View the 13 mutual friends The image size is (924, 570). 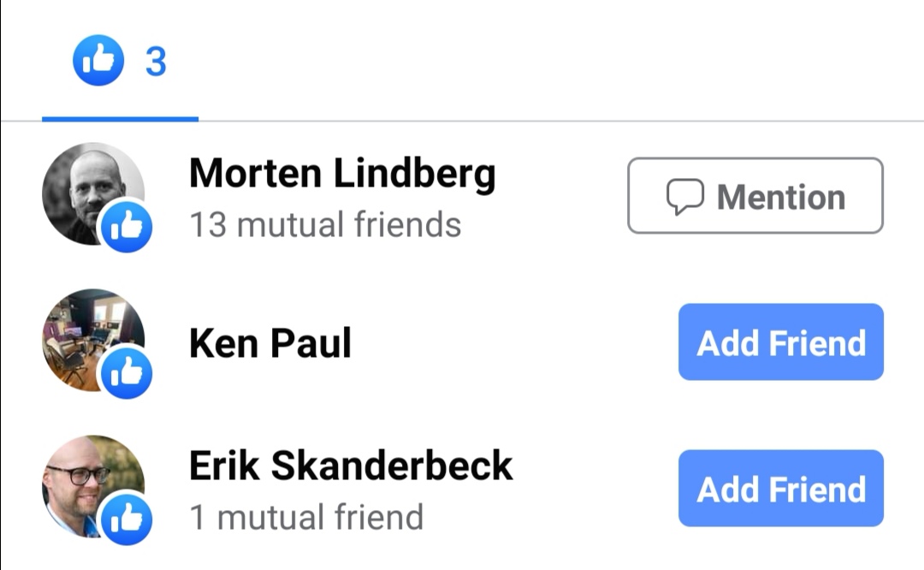(325, 224)
